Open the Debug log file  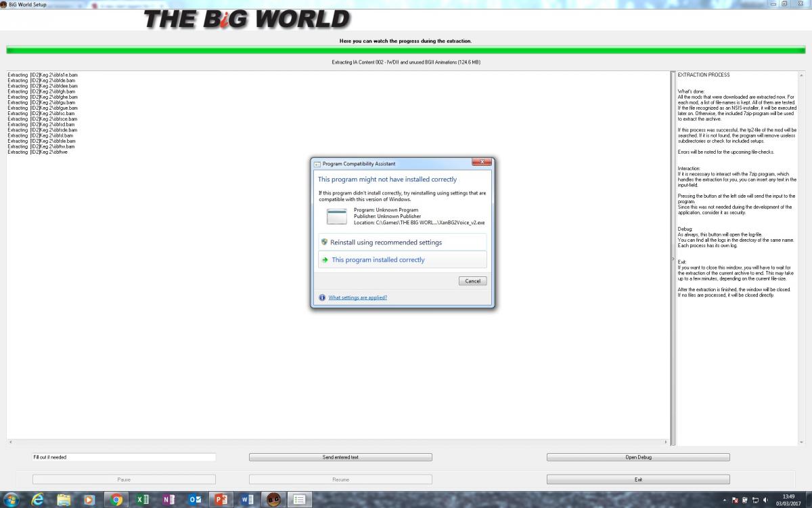[638, 457]
